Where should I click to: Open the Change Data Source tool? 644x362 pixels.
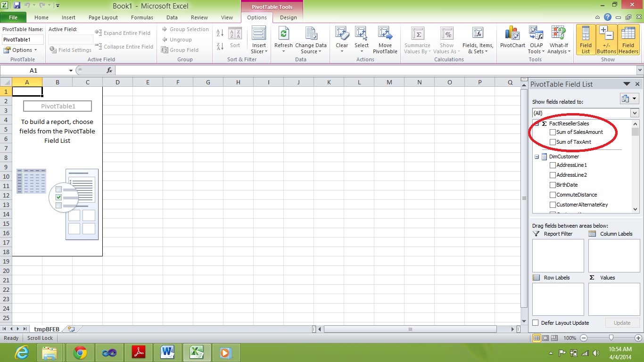point(311,41)
